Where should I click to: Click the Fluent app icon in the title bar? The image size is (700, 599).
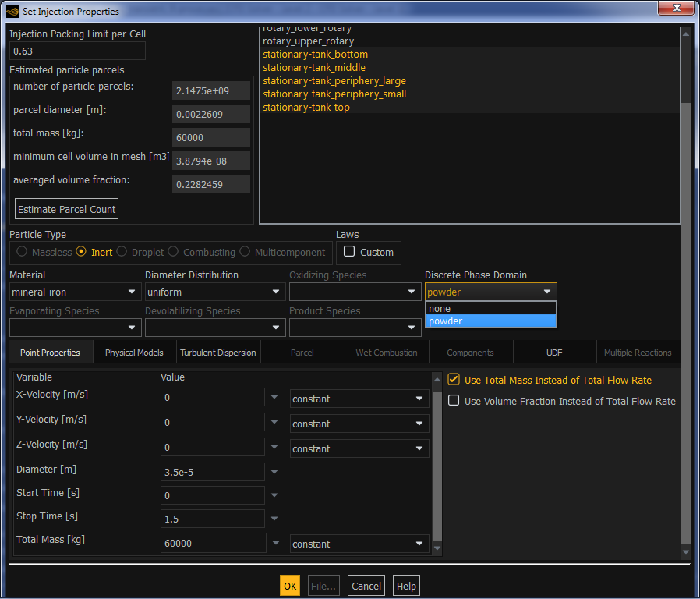tap(12, 11)
